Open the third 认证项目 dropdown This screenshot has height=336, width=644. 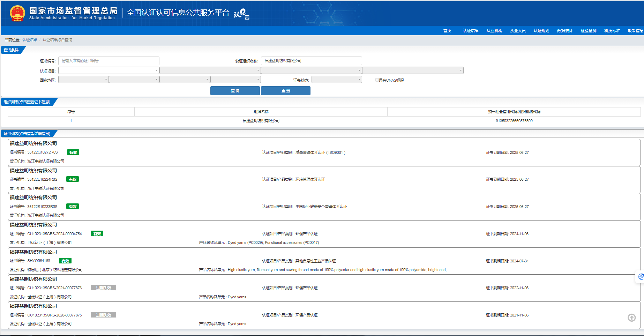(312, 70)
